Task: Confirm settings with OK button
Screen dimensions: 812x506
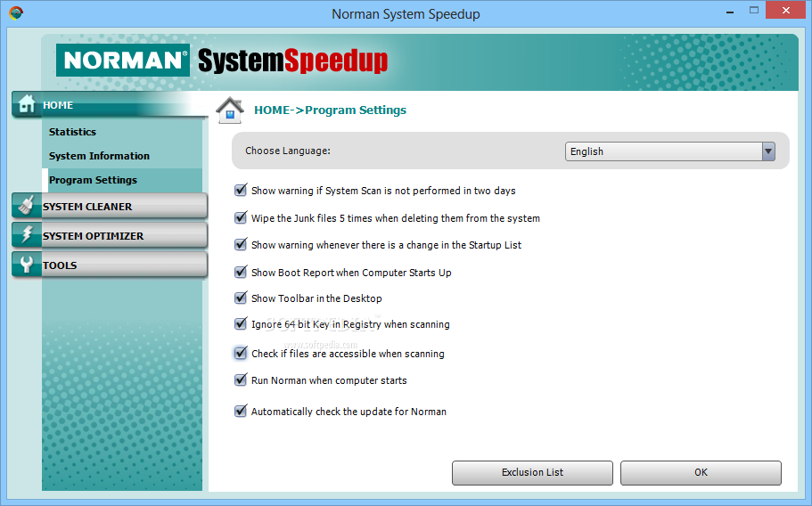Action: [701, 472]
